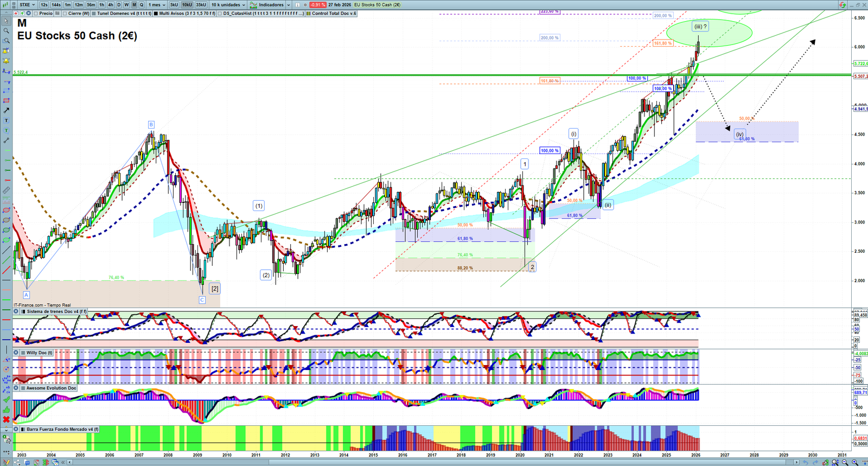Toggle the Multi Avisos indicator visibility
The width and height of the screenshot is (868, 466).
click(156, 14)
